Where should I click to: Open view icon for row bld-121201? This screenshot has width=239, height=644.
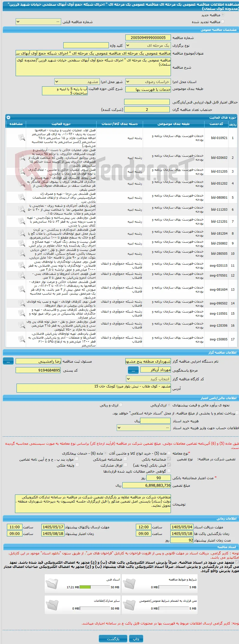coord(22,221)
